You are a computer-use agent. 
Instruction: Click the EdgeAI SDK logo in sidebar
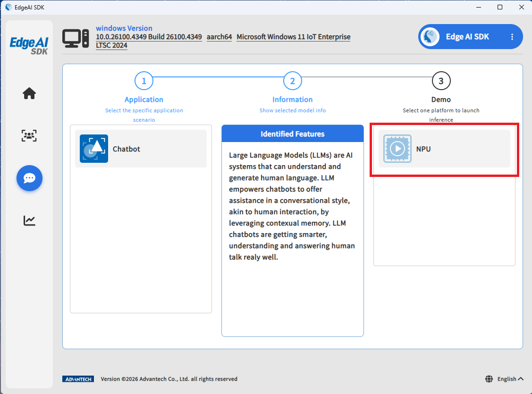point(29,45)
